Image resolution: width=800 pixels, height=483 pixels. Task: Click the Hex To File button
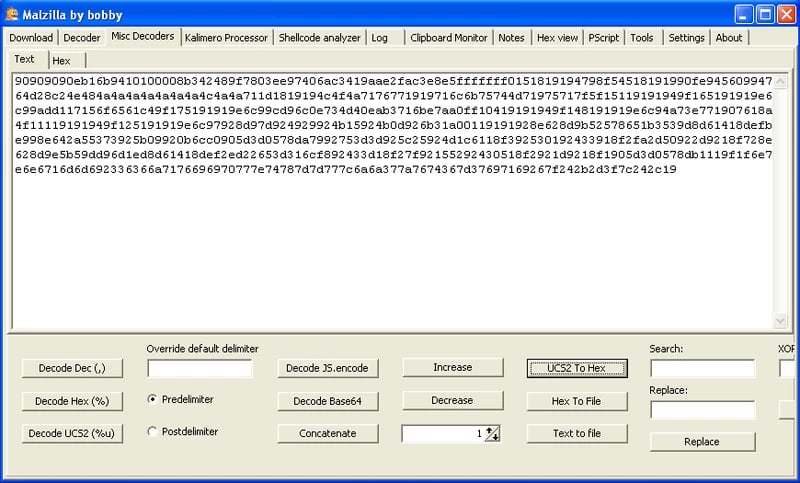tap(577, 401)
